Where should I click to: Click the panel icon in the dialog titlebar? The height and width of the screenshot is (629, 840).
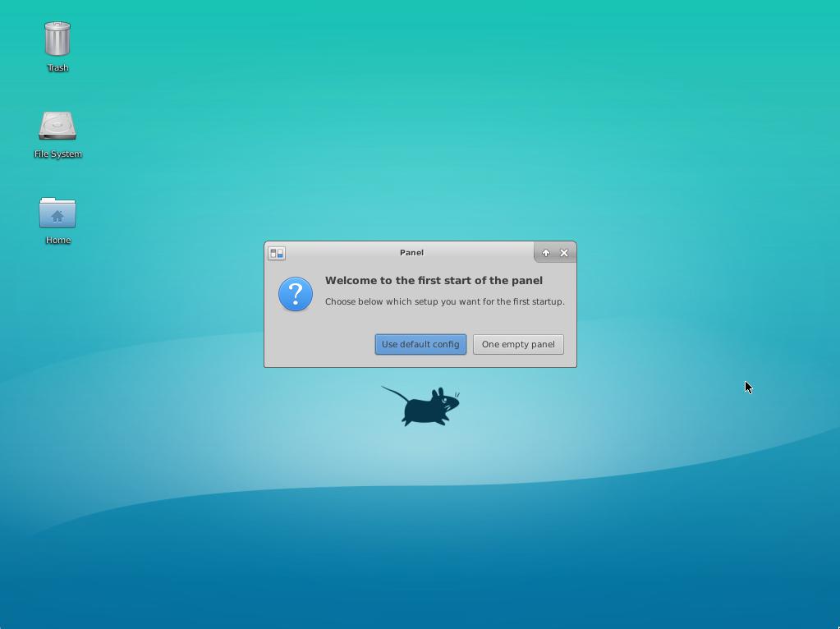(x=276, y=253)
